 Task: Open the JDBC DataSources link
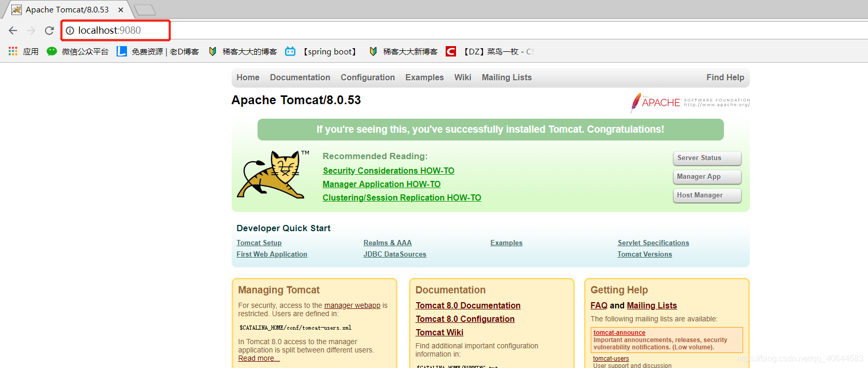pos(395,254)
